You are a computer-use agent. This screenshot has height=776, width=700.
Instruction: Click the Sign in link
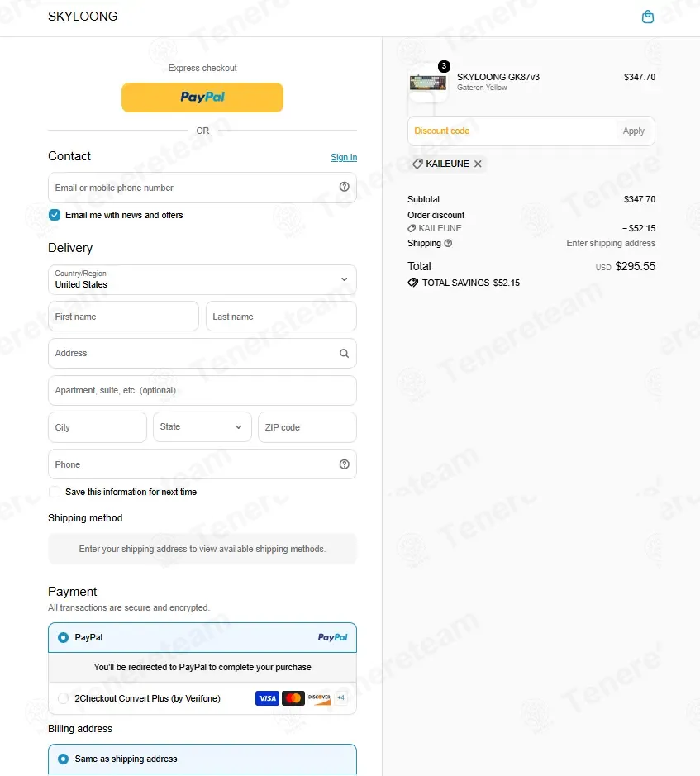pos(344,157)
